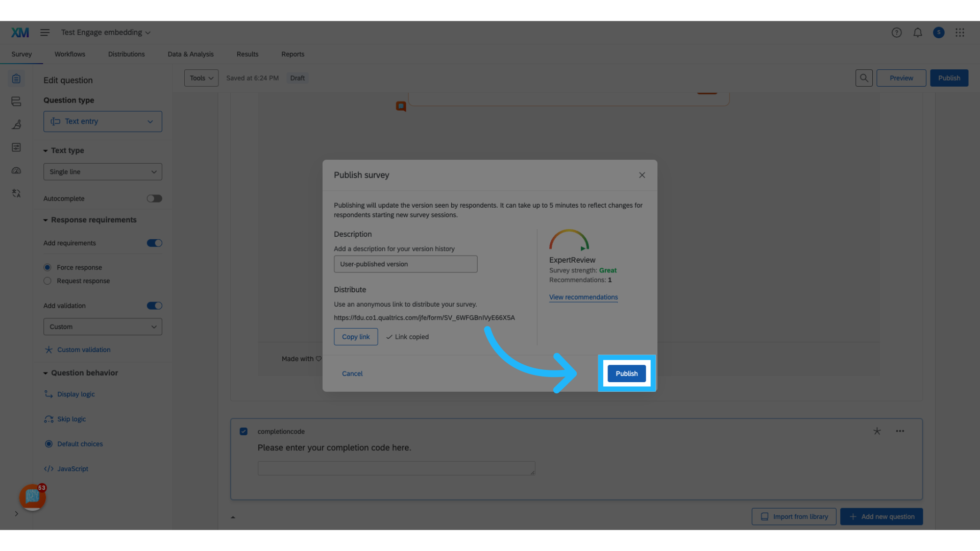Open the Translations sidebar icon

(x=16, y=193)
